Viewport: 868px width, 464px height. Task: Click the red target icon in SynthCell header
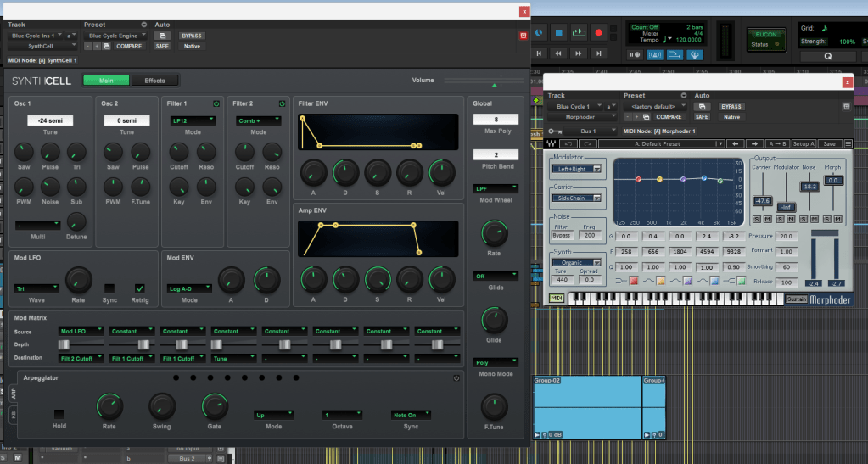pos(523,36)
